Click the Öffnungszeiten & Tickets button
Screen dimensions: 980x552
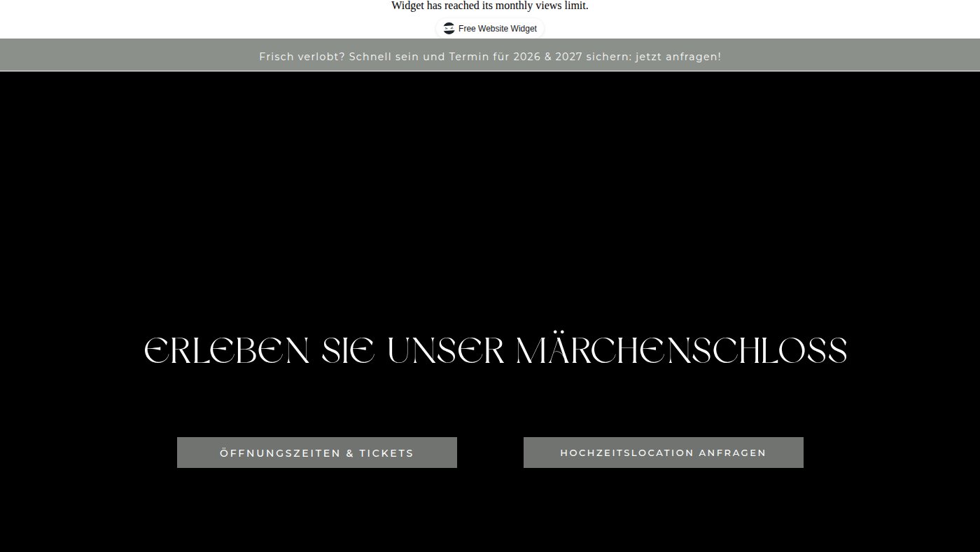[x=317, y=453]
